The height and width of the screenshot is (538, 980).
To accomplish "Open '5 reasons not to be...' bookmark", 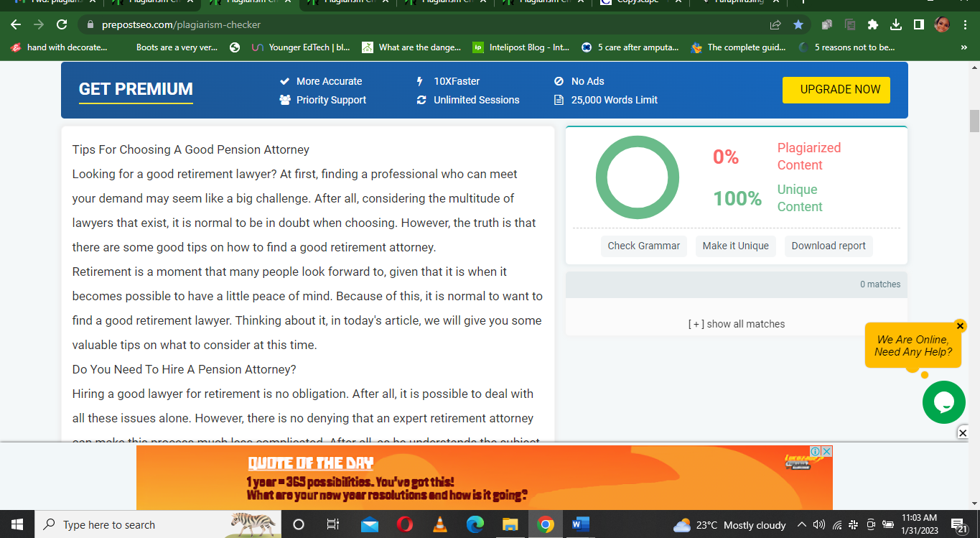I will point(846,47).
